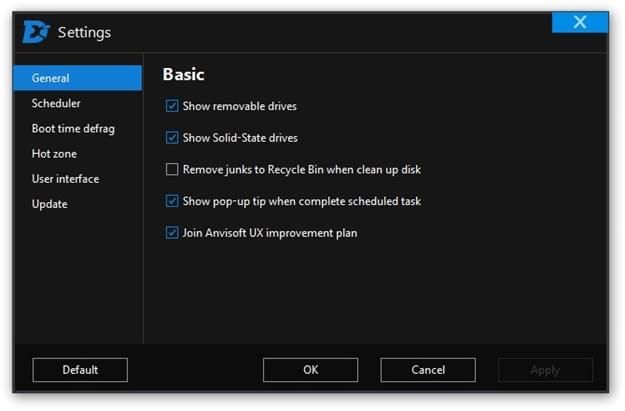Click the Cancel button
625x411 pixels.
coord(428,370)
